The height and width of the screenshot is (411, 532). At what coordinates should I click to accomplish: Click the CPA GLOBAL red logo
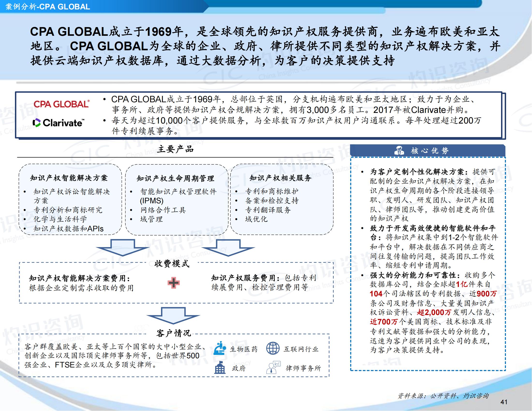(62, 104)
